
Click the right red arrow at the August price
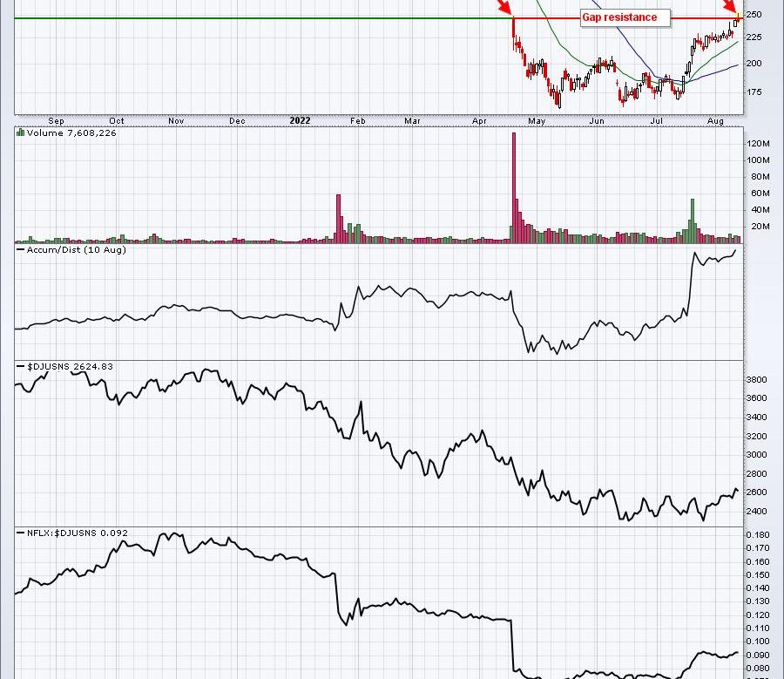click(730, 8)
